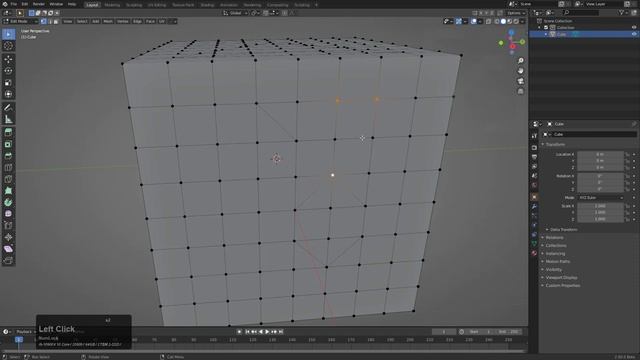
Task: Open Global transform orientation dropdown
Action: (x=236, y=13)
